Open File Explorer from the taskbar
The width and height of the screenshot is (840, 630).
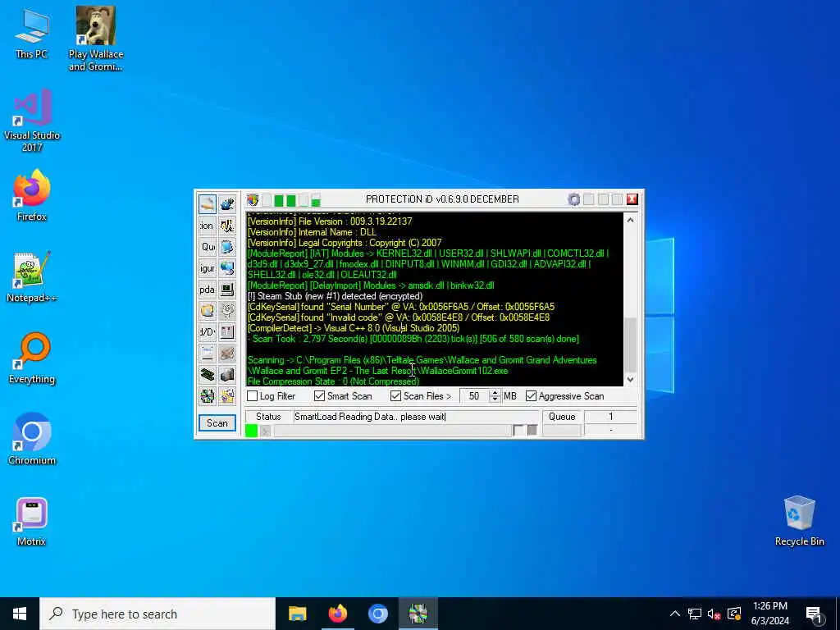click(297, 614)
